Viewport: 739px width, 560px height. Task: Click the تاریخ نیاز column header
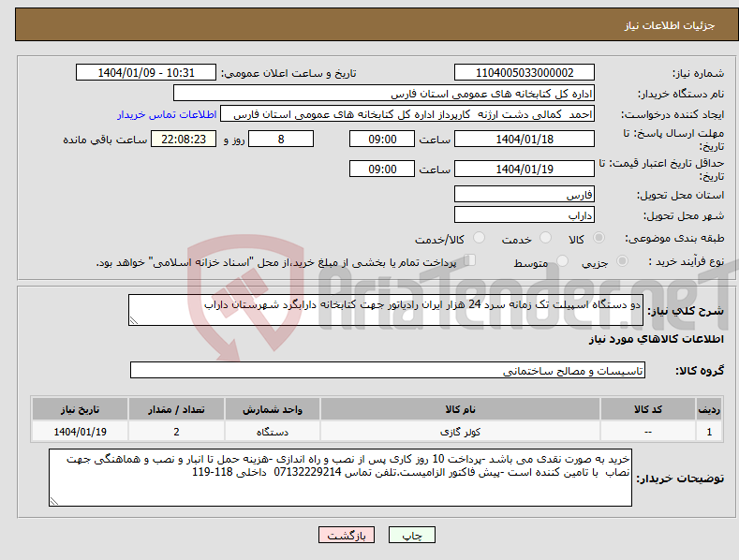click(x=81, y=409)
